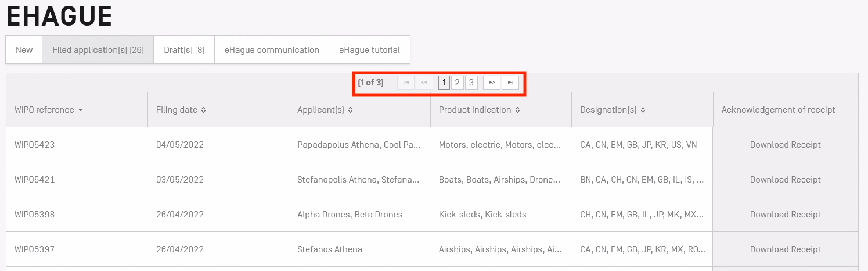Select page 1 in paginator
Viewport: 868px width, 271px height.
[444, 83]
